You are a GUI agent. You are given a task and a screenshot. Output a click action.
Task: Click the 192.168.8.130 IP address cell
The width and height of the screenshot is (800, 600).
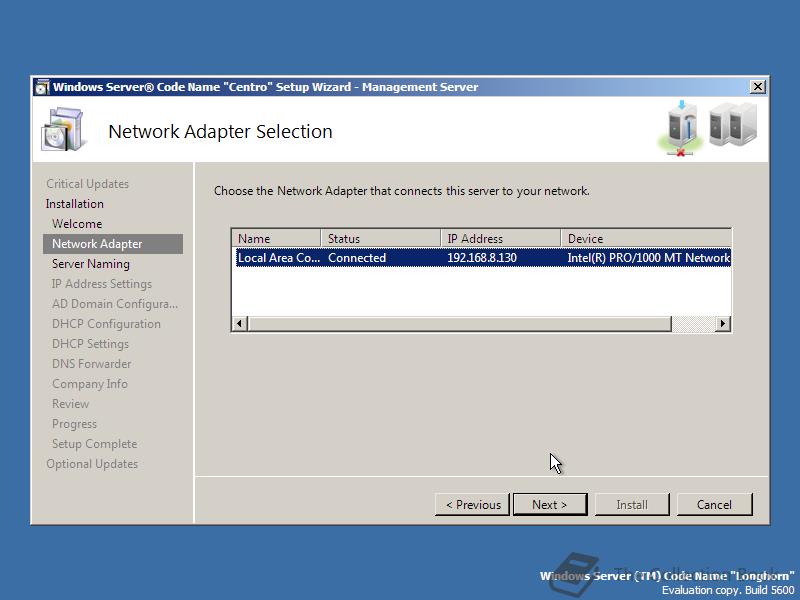click(x=482, y=258)
